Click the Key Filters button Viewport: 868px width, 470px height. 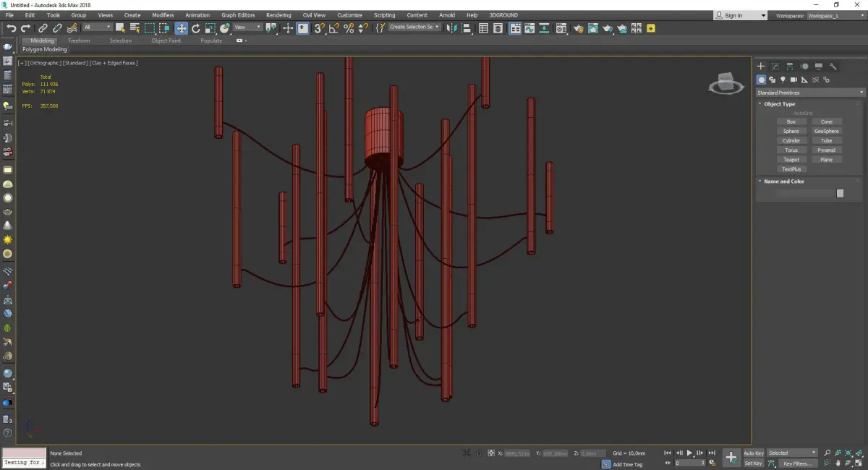click(x=797, y=463)
